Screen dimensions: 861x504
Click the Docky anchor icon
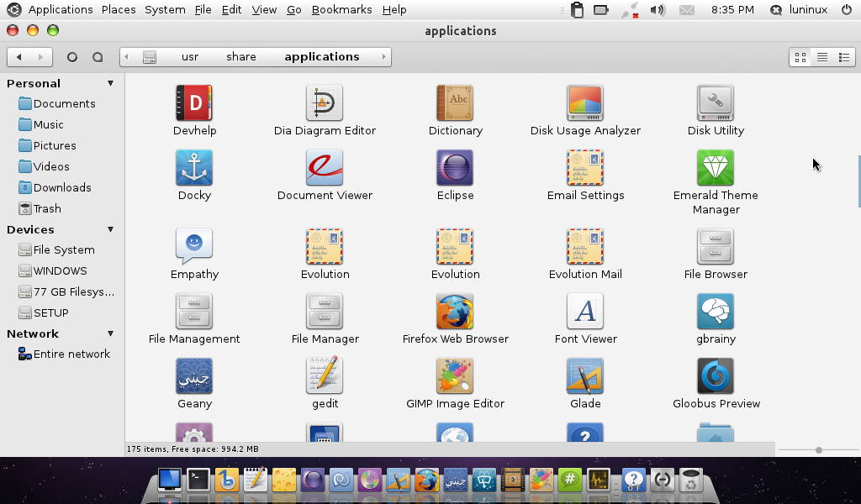click(x=194, y=168)
